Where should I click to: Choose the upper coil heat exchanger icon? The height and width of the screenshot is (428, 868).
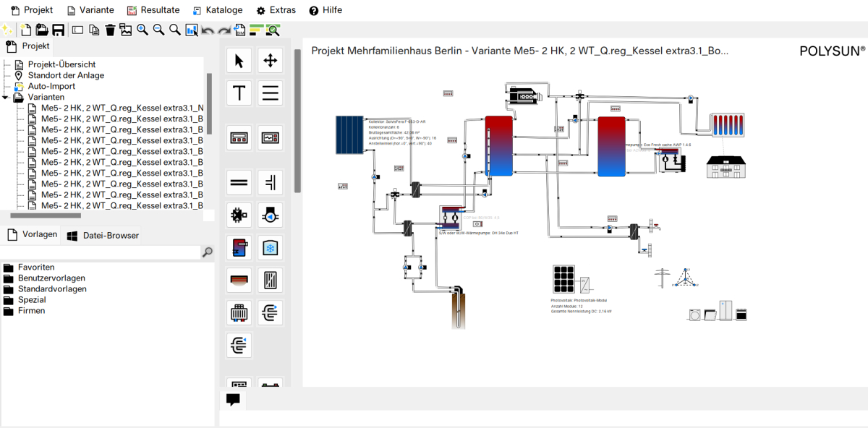(x=271, y=313)
